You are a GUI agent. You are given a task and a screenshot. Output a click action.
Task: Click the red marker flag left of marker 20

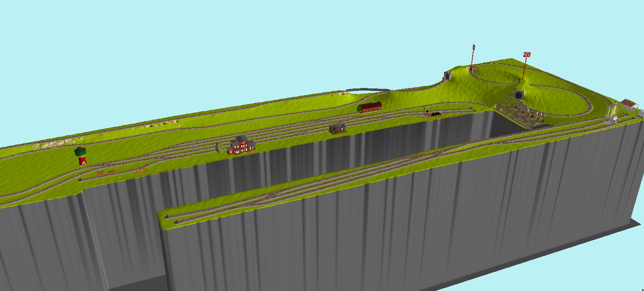point(474,47)
